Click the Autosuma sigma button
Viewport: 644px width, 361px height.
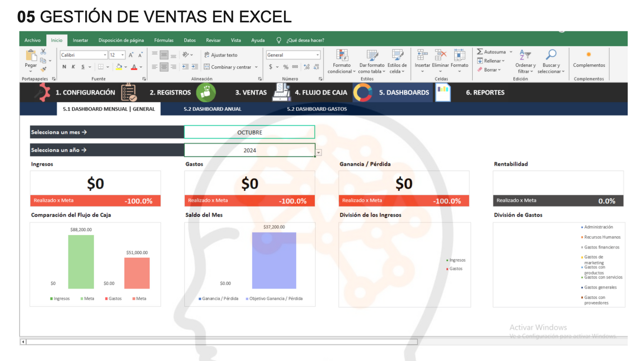492,52
